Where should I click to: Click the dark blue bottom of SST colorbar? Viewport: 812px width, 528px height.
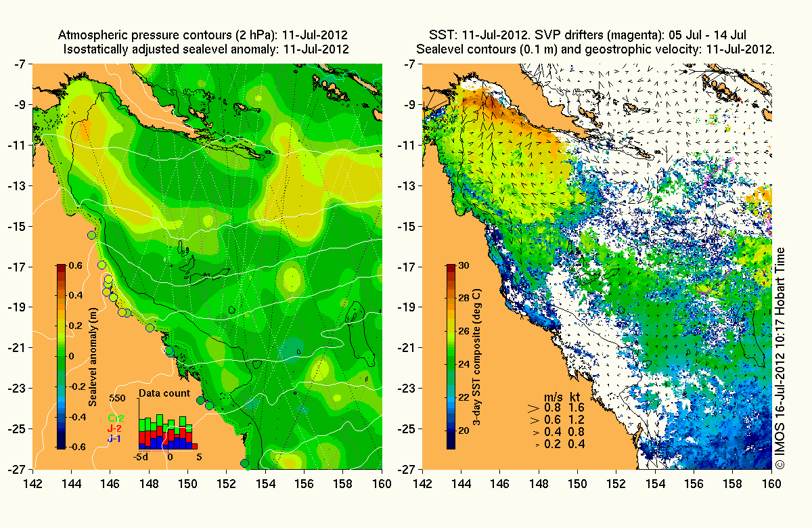pyautogui.click(x=451, y=443)
